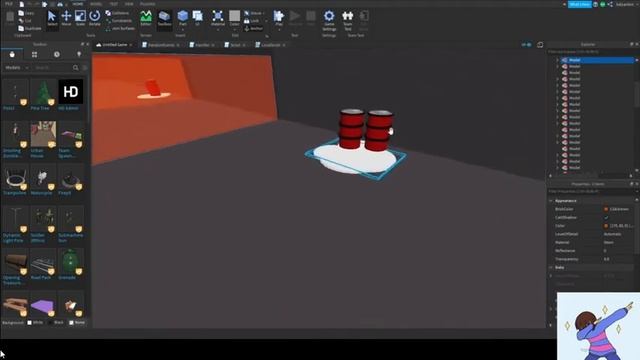Viewport: 640px width, 360px height.
Task: Select the Black background option
Action: point(56,322)
